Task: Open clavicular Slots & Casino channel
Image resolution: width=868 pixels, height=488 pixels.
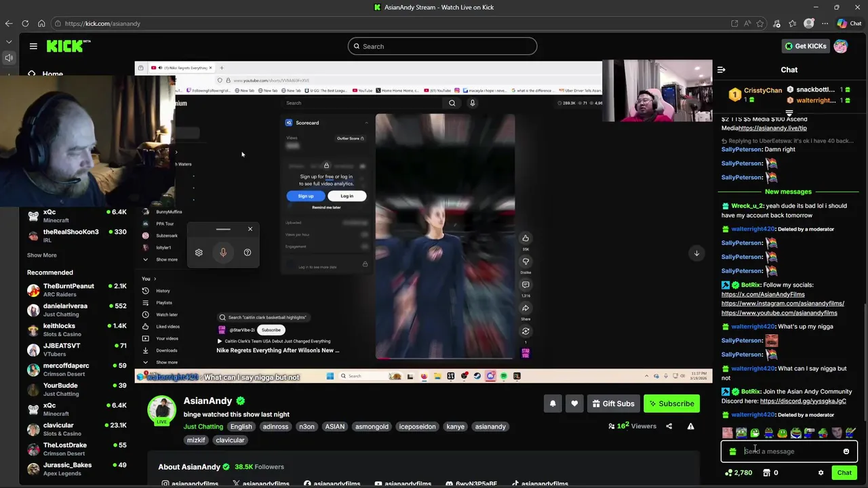Action: tap(77, 429)
